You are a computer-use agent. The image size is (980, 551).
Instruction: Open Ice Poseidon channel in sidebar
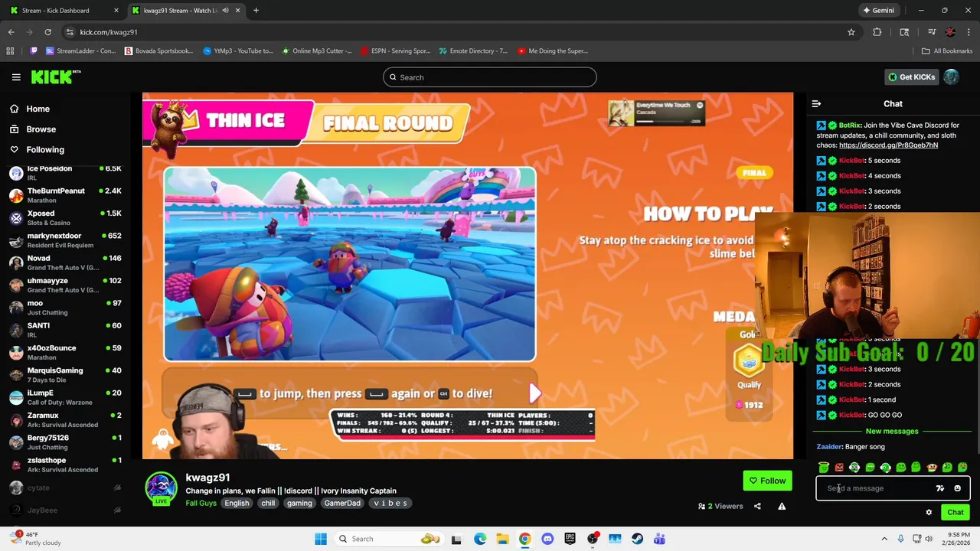65,173
